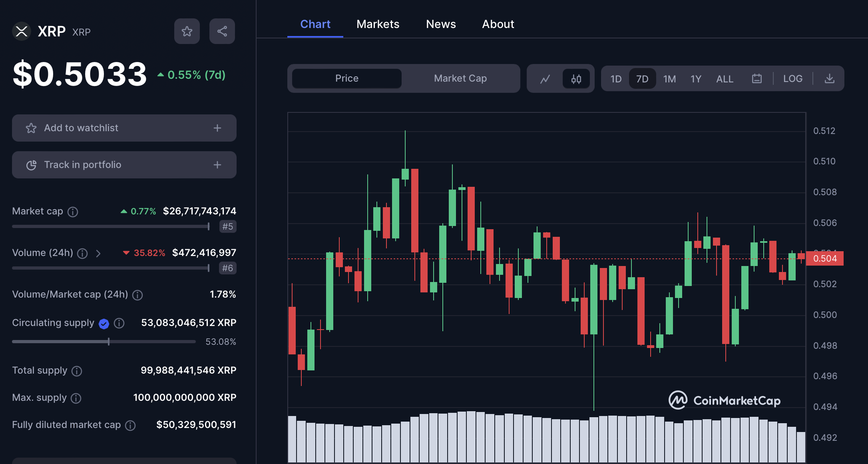Click Total supply info icon
Image resolution: width=868 pixels, height=464 pixels.
click(77, 371)
